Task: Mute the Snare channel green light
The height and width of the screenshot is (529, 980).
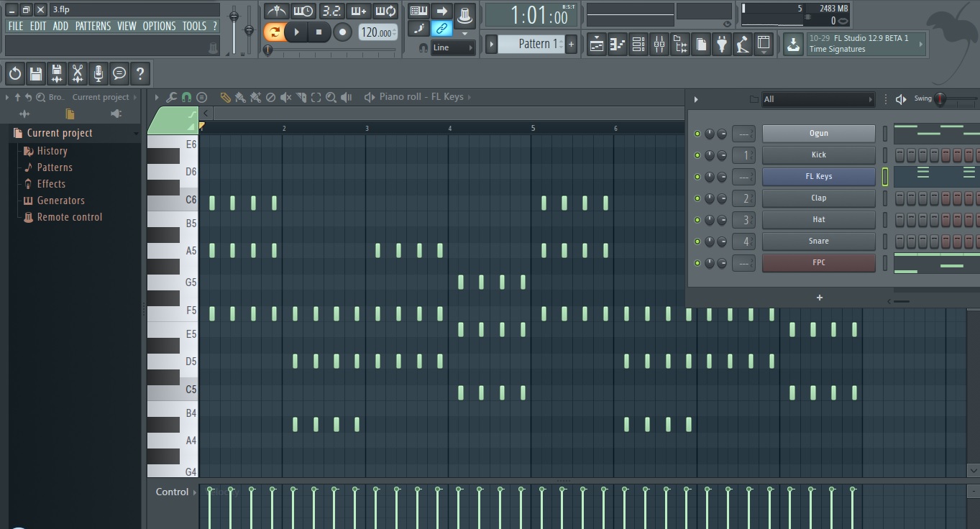Action: (697, 241)
